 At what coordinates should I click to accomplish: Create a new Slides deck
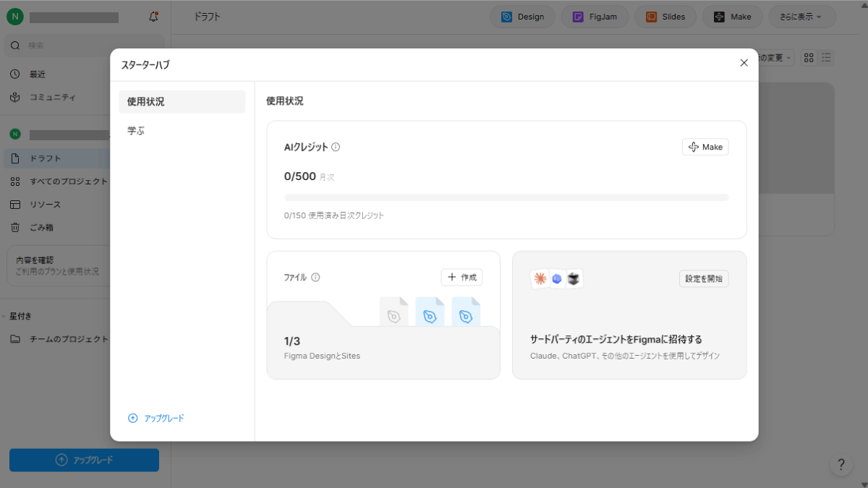[x=665, y=17]
